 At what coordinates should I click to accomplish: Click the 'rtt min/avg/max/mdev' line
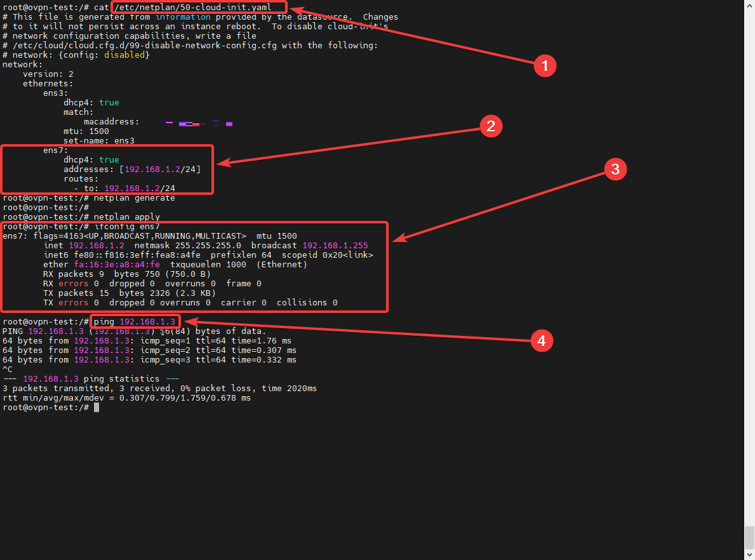[126, 398]
